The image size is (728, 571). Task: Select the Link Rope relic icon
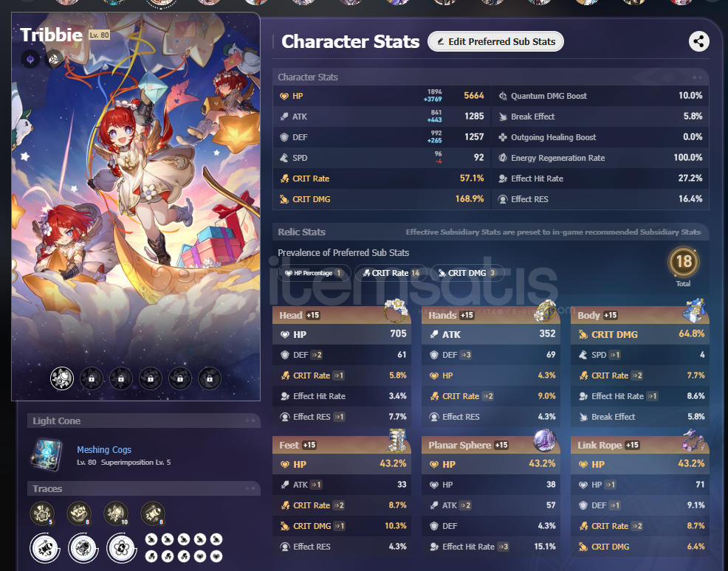pyautogui.click(x=695, y=440)
